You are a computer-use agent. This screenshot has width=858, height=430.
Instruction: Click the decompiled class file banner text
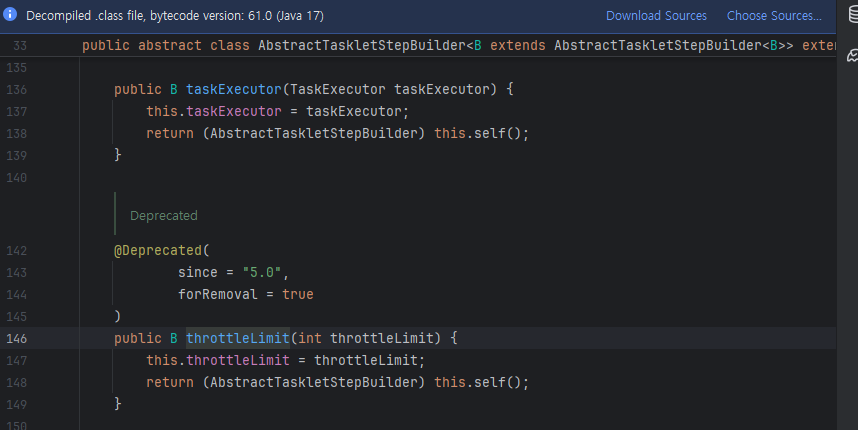pyautogui.click(x=175, y=16)
